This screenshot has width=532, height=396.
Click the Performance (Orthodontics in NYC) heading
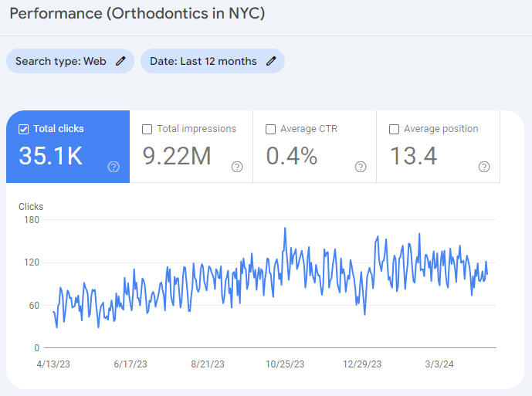(137, 14)
